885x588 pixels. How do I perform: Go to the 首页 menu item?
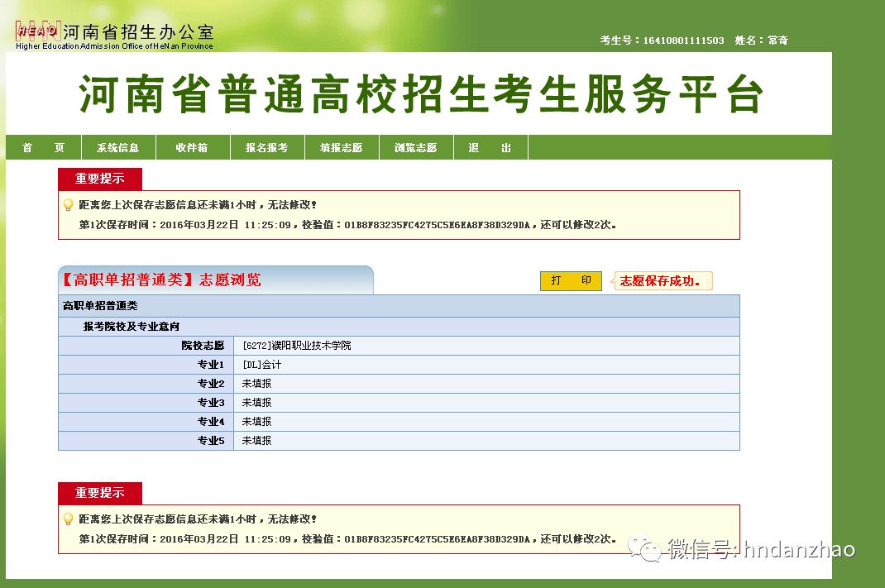tap(43, 148)
